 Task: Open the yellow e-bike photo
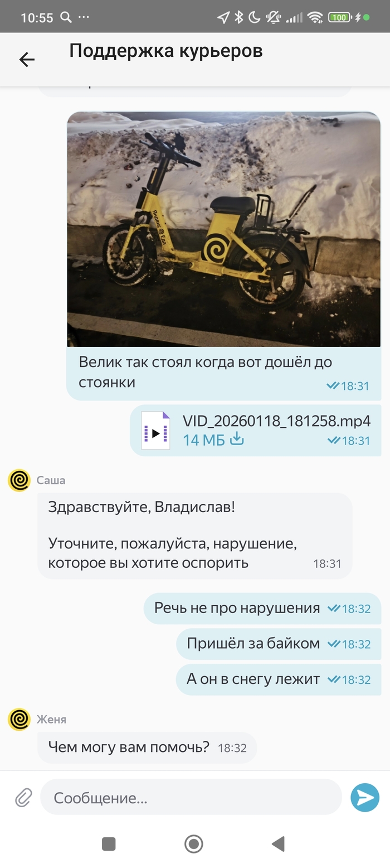click(223, 229)
